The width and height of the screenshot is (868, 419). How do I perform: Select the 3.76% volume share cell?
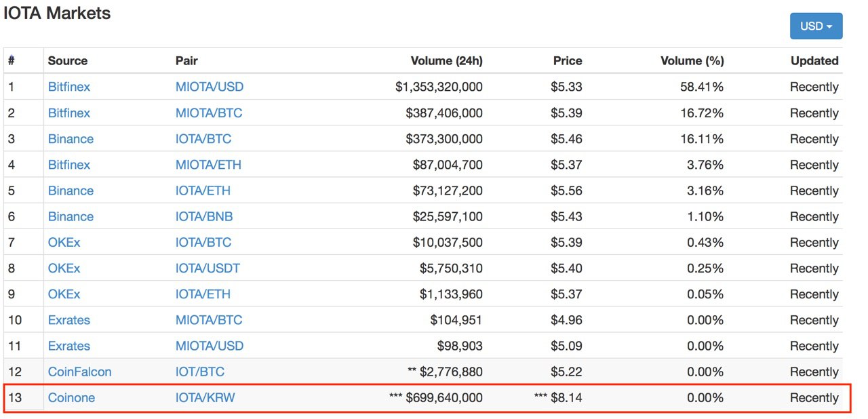point(705,164)
